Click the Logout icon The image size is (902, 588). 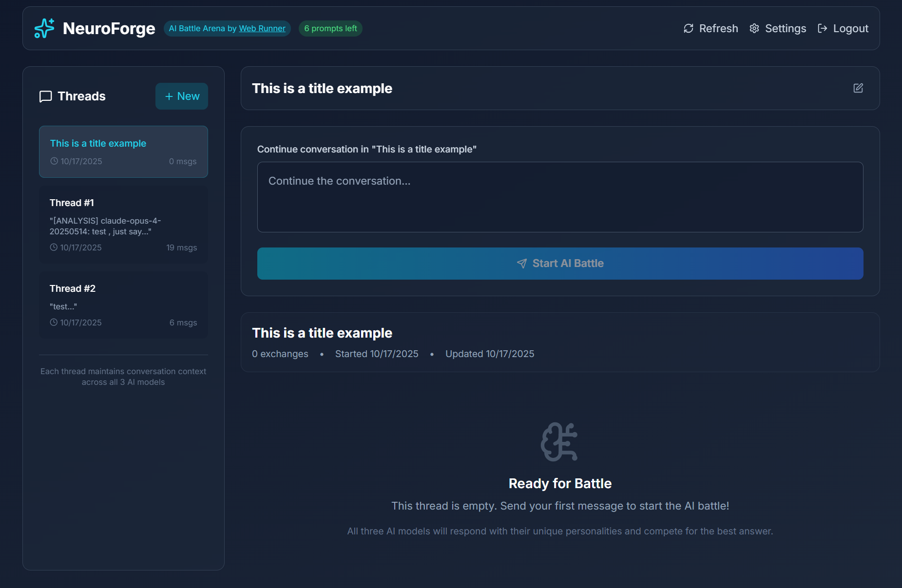(x=823, y=28)
